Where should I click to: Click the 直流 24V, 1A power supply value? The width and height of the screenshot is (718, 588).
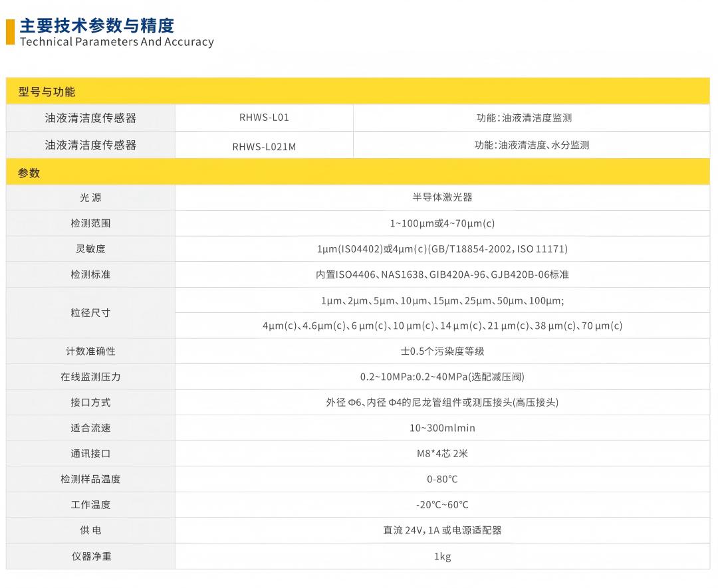442,530
